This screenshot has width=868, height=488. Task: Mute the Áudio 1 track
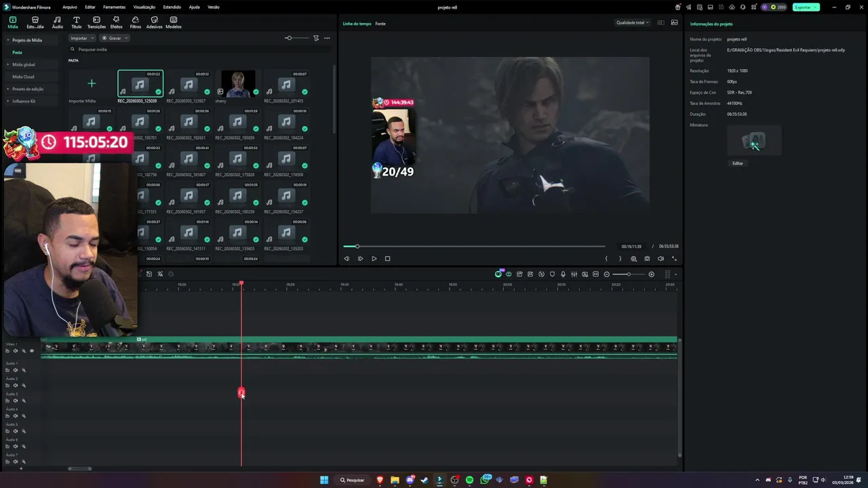16,370
